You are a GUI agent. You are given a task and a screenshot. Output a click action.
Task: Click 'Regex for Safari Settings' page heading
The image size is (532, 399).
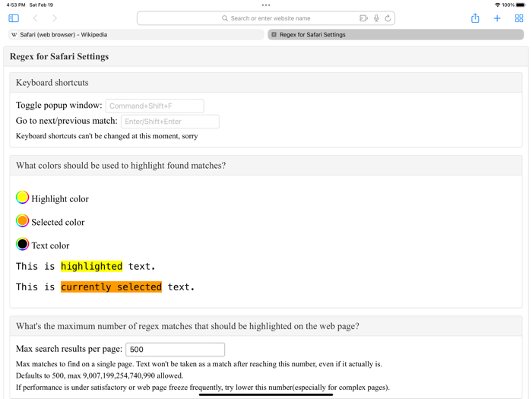click(59, 56)
